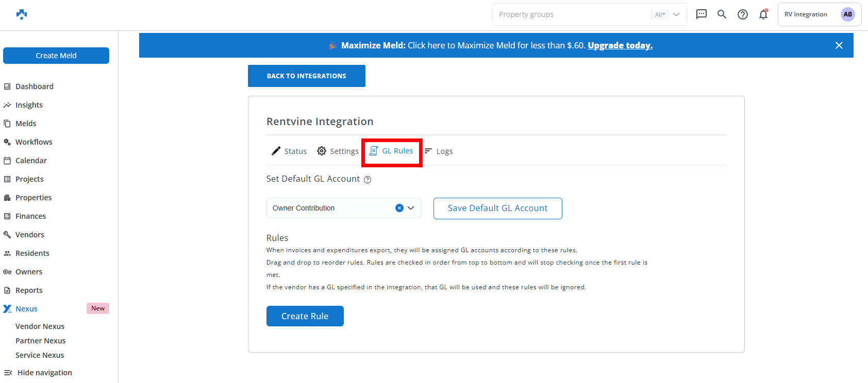Click the search magnifier icon
This screenshot has width=868, height=383.
click(x=722, y=14)
